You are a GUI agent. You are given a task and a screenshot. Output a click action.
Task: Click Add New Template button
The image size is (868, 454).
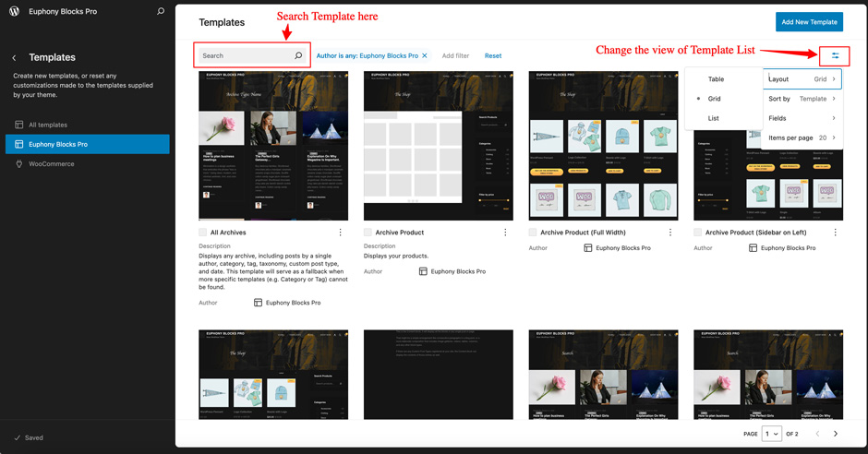click(x=809, y=22)
